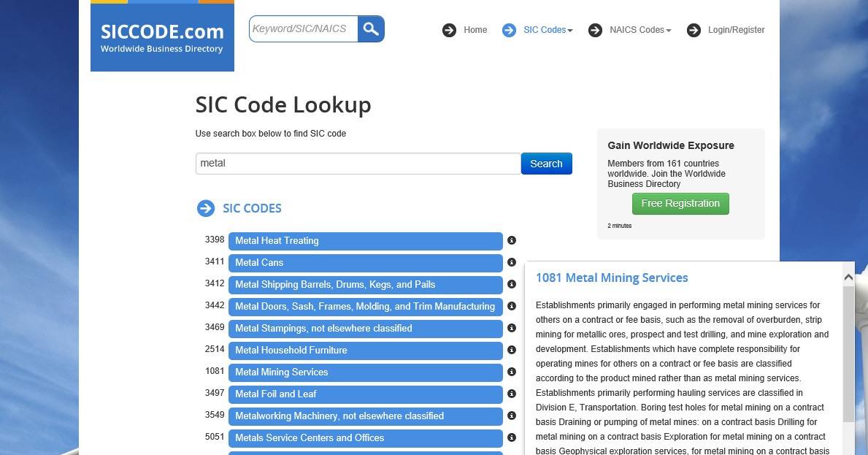
Task: Open the Login/Register page
Action: [x=735, y=30]
